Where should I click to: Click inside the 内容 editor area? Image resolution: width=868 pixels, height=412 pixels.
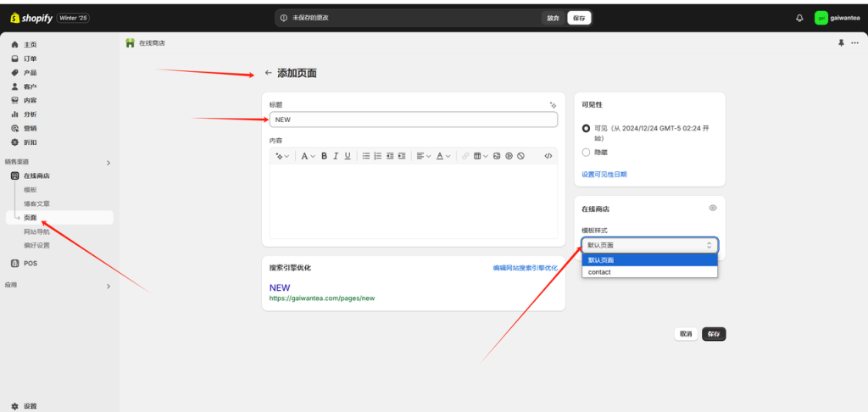click(414, 202)
